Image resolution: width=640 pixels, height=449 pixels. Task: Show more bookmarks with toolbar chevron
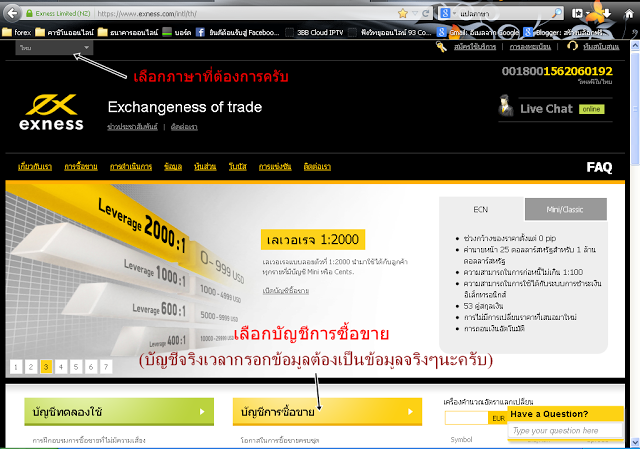tap(635, 33)
